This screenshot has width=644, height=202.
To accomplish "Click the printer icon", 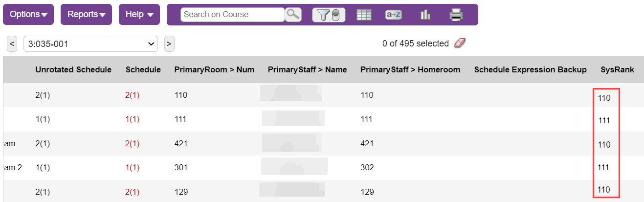I will coord(456,15).
